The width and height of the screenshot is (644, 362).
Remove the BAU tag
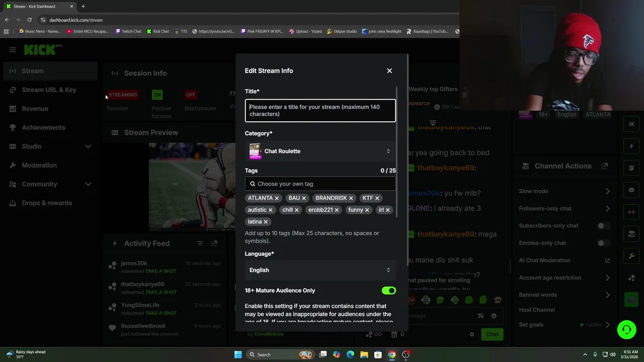[x=303, y=198]
